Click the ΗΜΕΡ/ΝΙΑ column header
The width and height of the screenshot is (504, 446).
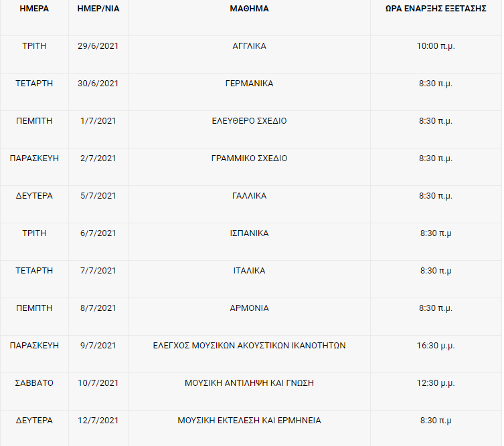98,9
